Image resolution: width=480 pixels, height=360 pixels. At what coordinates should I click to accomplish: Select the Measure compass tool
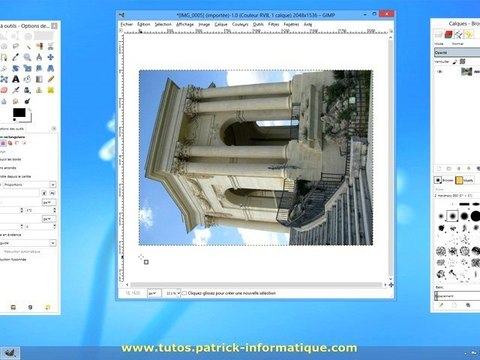39,57
